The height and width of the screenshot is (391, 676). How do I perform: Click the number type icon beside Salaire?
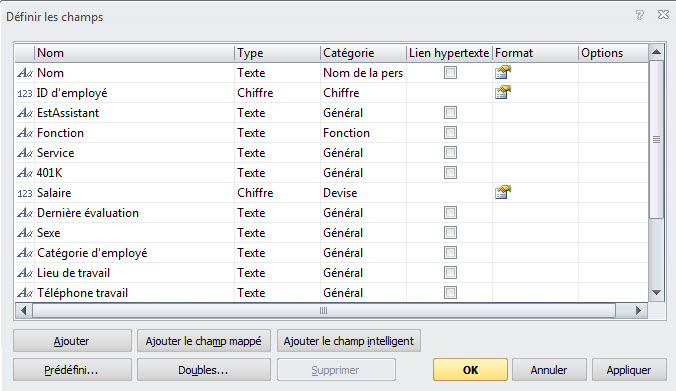point(25,193)
